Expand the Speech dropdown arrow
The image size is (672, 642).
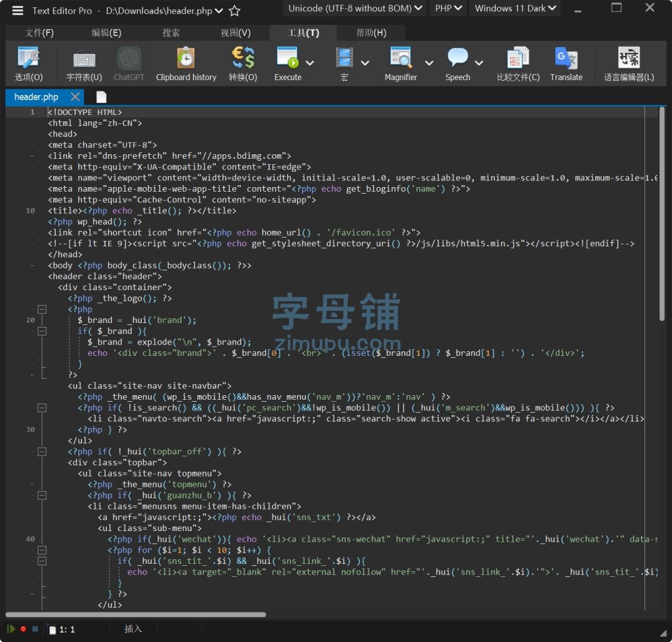point(479,63)
